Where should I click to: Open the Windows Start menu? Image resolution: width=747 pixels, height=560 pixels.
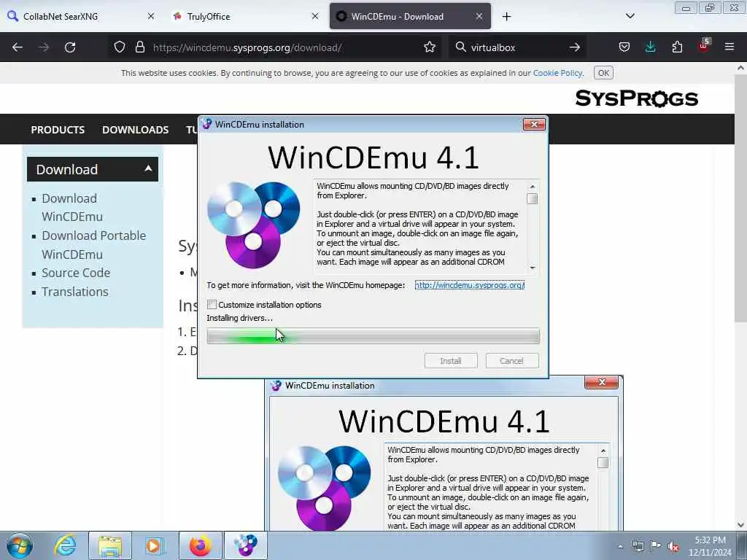[x=20, y=545]
